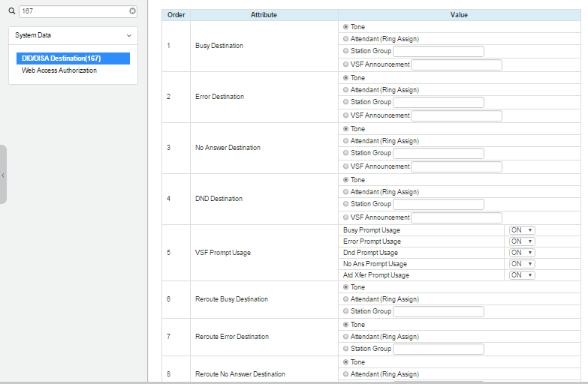Open Busy Prompt Usage dropdown
The image size is (588, 384).
522,230
